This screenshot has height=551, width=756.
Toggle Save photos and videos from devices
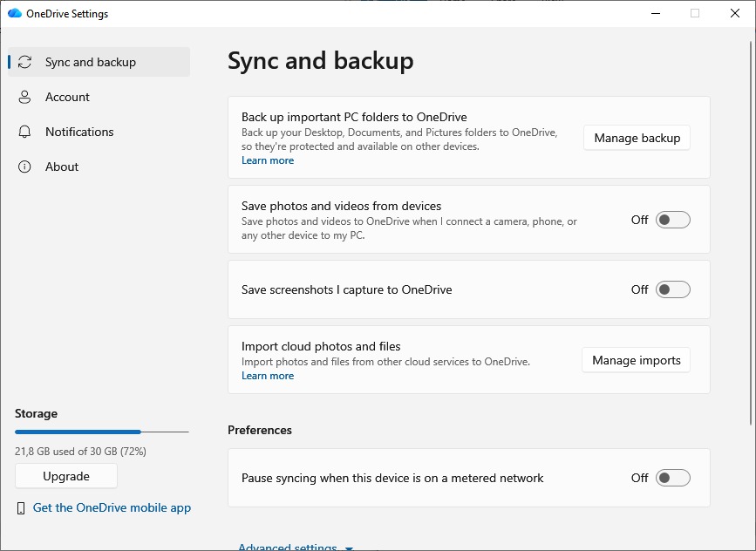click(672, 220)
